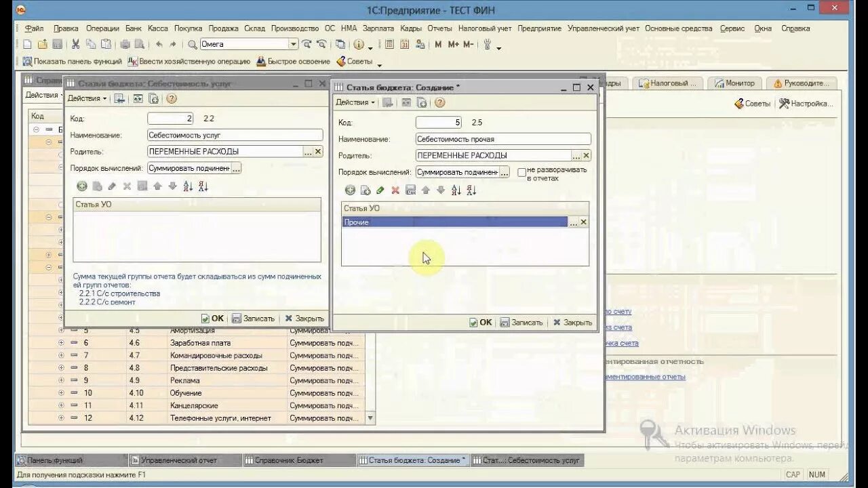
Task: Click the re-read icon in Себестоимость услуг toolbar
Action: pos(138,98)
